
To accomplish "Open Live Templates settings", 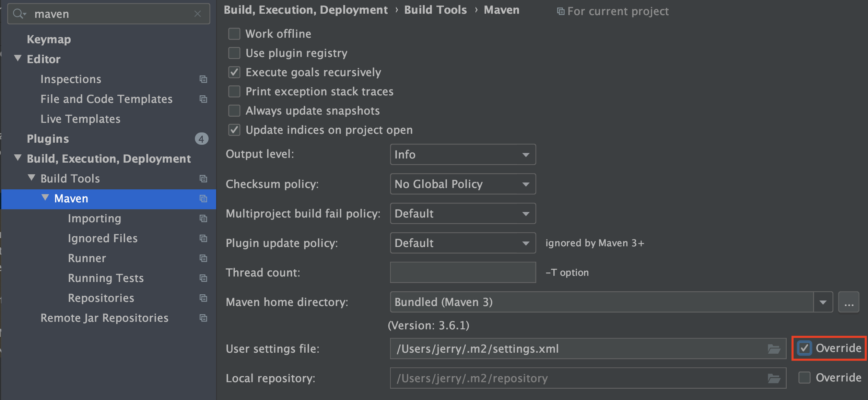I will click(81, 119).
